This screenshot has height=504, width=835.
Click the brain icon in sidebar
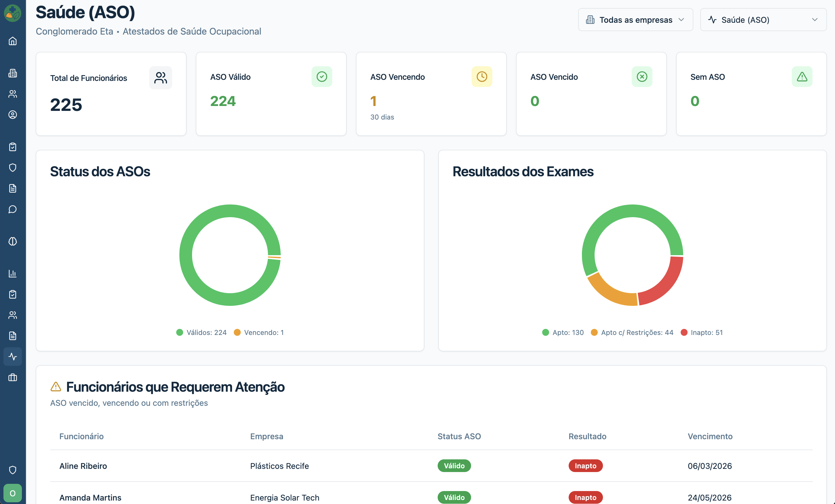pos(13,241)
